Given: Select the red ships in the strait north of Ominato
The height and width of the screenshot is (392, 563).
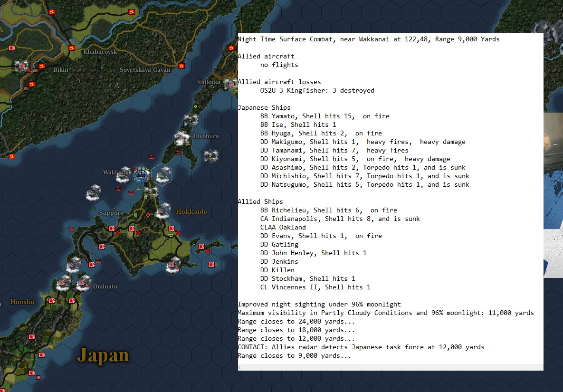Looking at the screenshot, I should [x=97, y=261].
